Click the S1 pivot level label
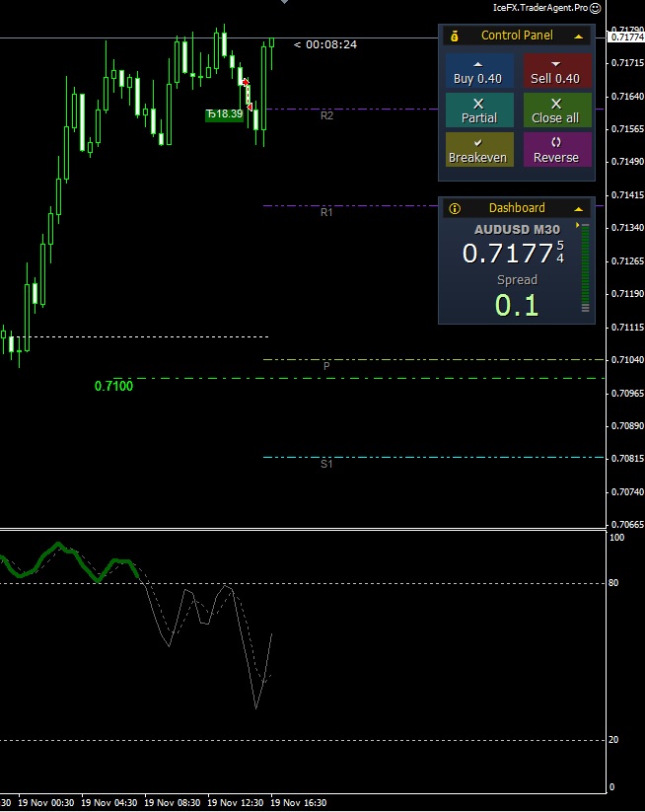This screenshot has width=645, height=812. (326, 464)
